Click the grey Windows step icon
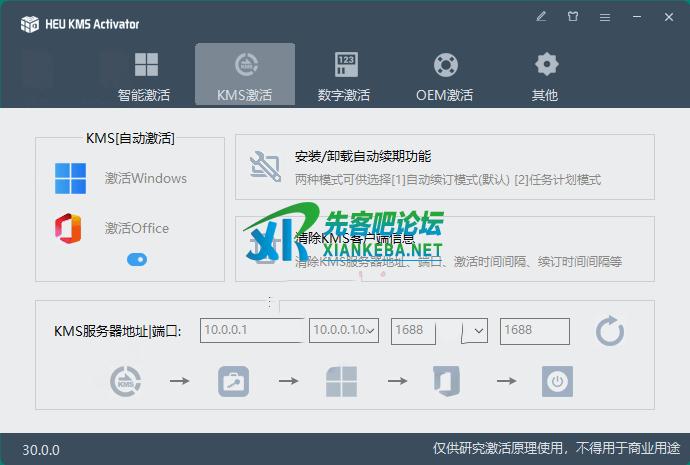 341,381
